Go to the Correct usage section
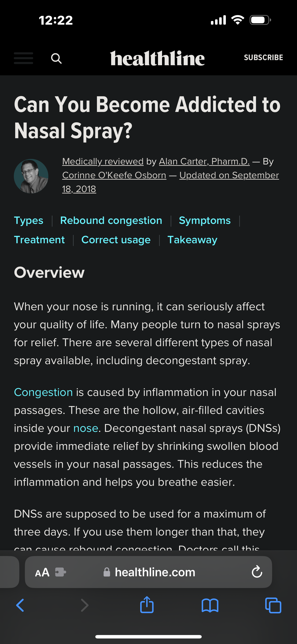The height and width of the screenshot is (644, 297). [116, 240]
